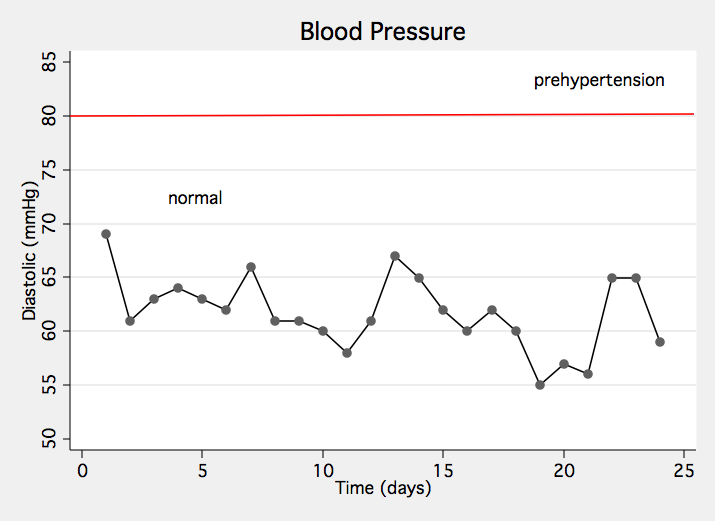This screenshot has width=715, height=521.
Task: Click the data point at day 7
Action: tap(251, 267)
